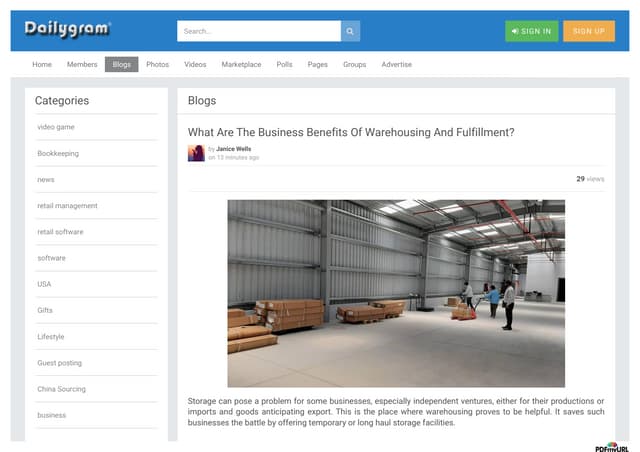Focus the Search input field

258,31
